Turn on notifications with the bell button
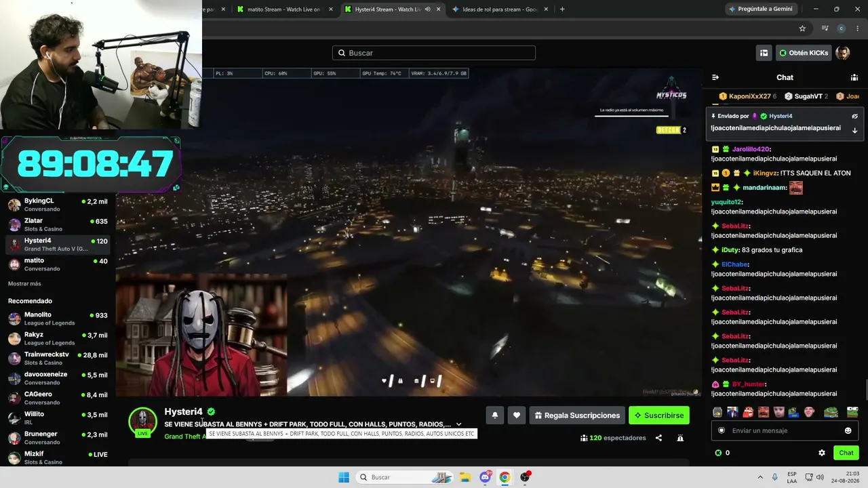Image resolution: width=868 pixels, height=488 pixels. point(495,415)
